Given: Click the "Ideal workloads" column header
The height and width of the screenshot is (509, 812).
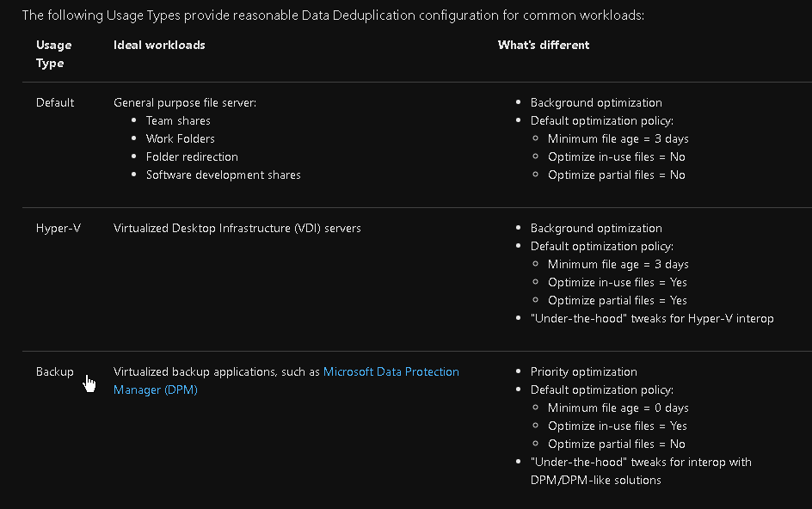Looking at the screenshot, I should (159, 45).
